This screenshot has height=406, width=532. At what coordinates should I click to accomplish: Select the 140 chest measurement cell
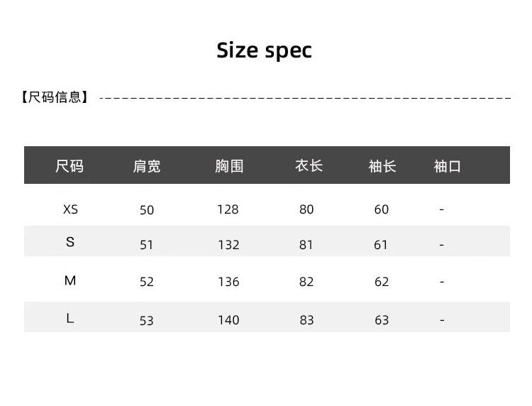[x=228, y=320]
